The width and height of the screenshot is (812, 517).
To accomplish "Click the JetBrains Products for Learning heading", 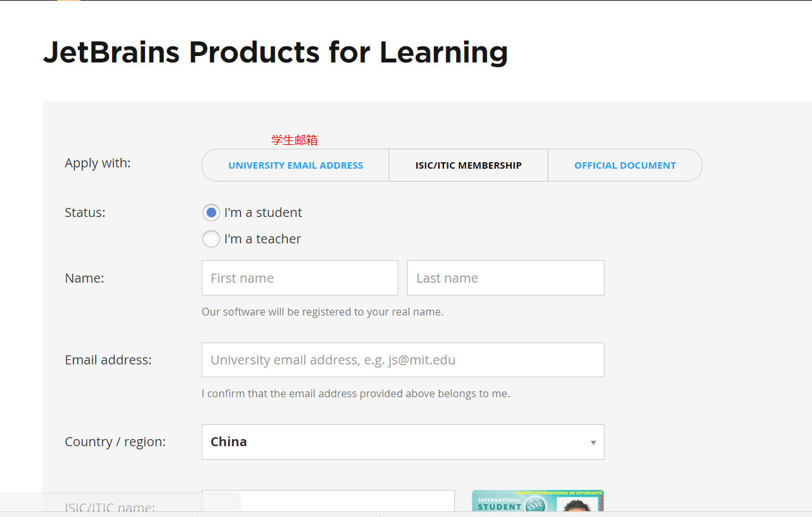I will coord(275,52).
